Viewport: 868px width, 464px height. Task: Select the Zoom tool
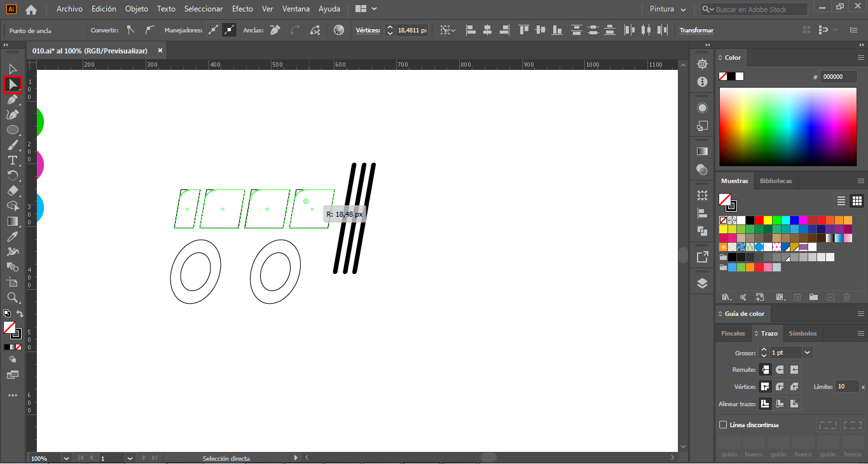pyautogui.click(x=13, y=297)
